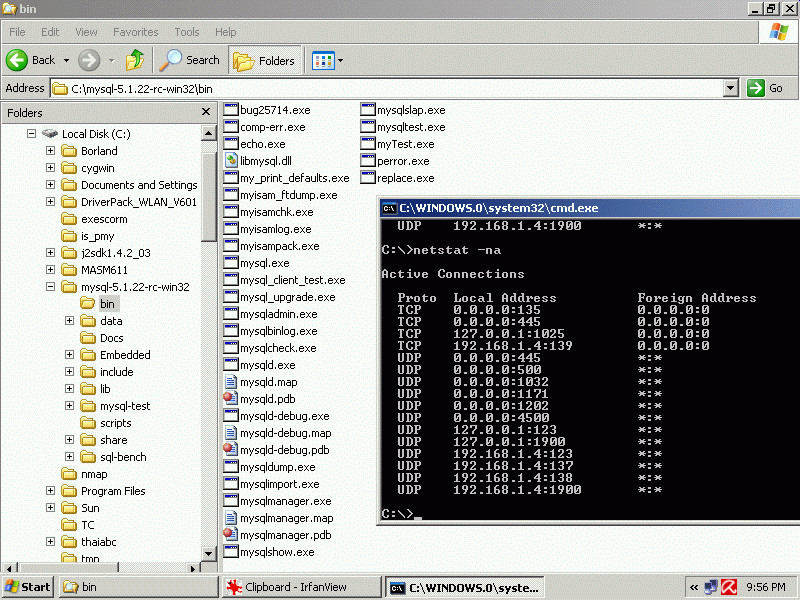Open the View menu
Viewport: 800px width, 600px height.
point(86,32)
